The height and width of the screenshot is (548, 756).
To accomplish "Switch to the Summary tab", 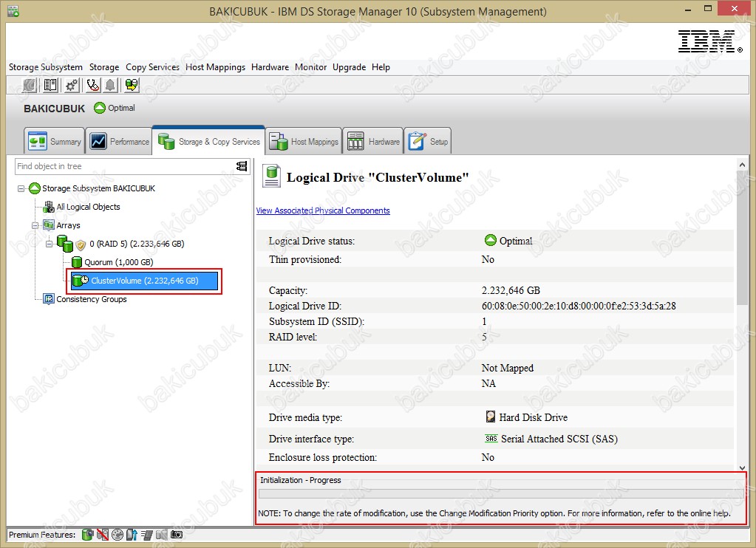I will point(55,141).
